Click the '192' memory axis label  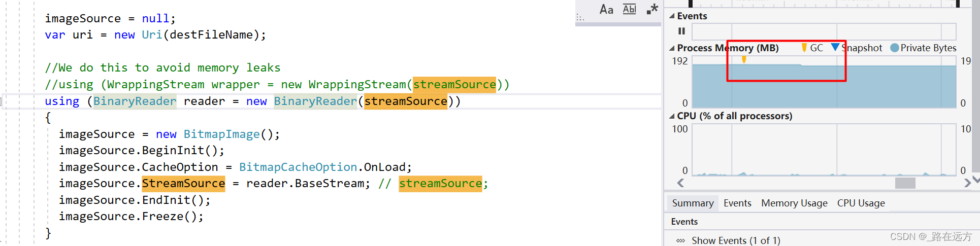pos(679,61)
